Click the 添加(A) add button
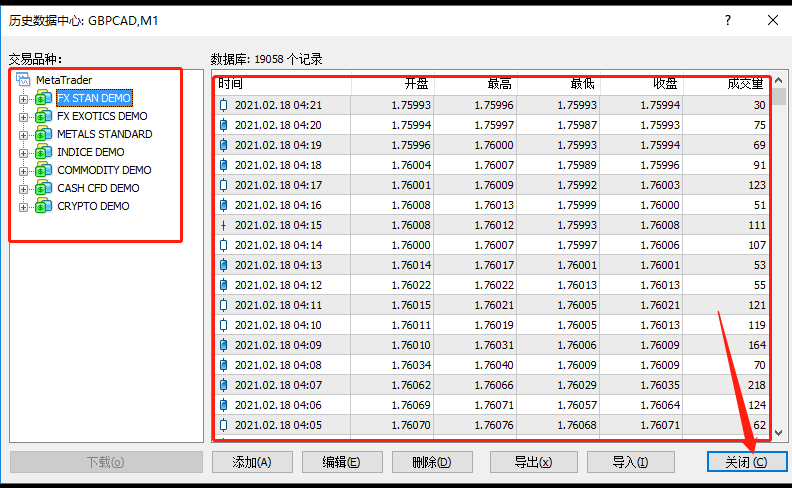The width and height of the screenshot is (792, 488). pos(254,462)
